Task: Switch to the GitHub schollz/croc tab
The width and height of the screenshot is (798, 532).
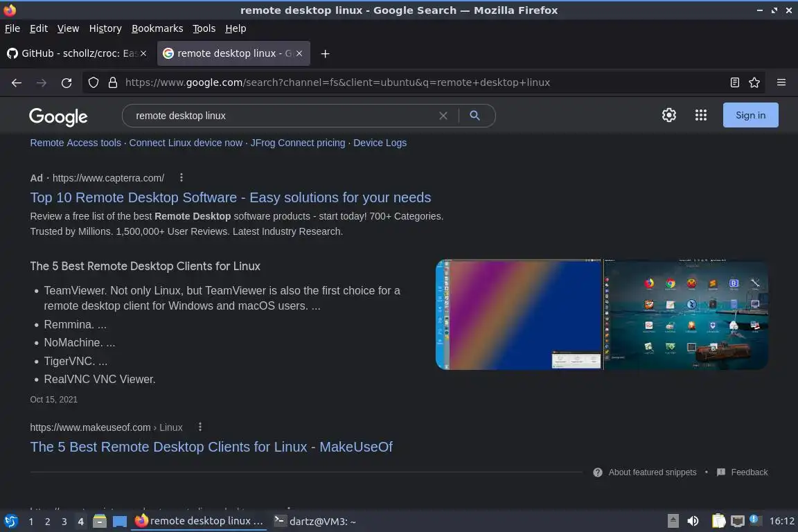Action: 76,53
